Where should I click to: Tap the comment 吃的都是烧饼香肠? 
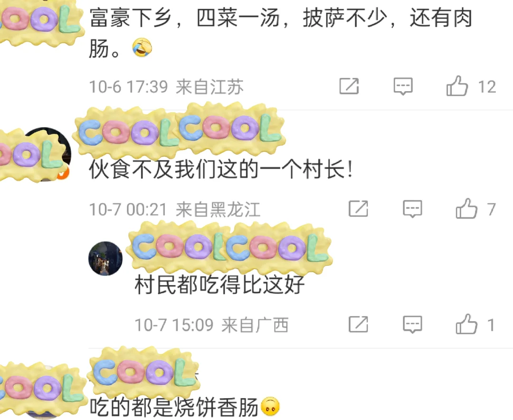pyautogui.click(x=174, y=407)
